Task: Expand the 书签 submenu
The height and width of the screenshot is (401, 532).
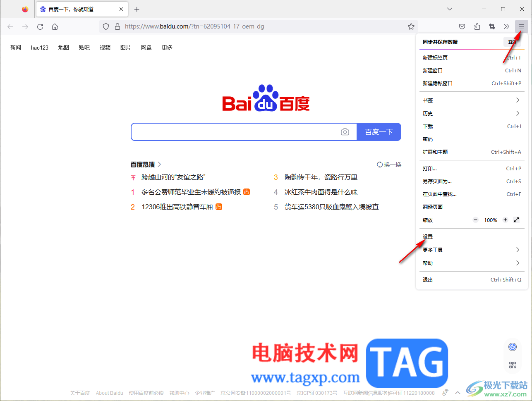Action: [x=428, y=100]
